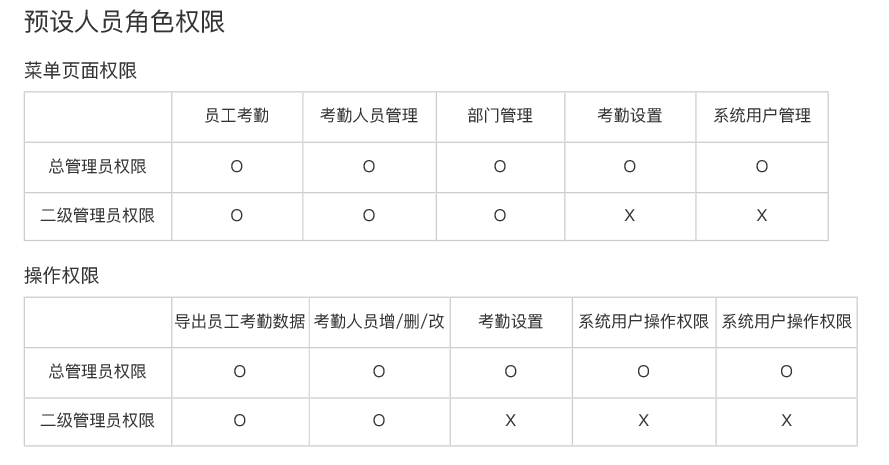
Task: Click the O under 导出员工考勤数据 for 二级管理员权限
Action: point(240,421)
